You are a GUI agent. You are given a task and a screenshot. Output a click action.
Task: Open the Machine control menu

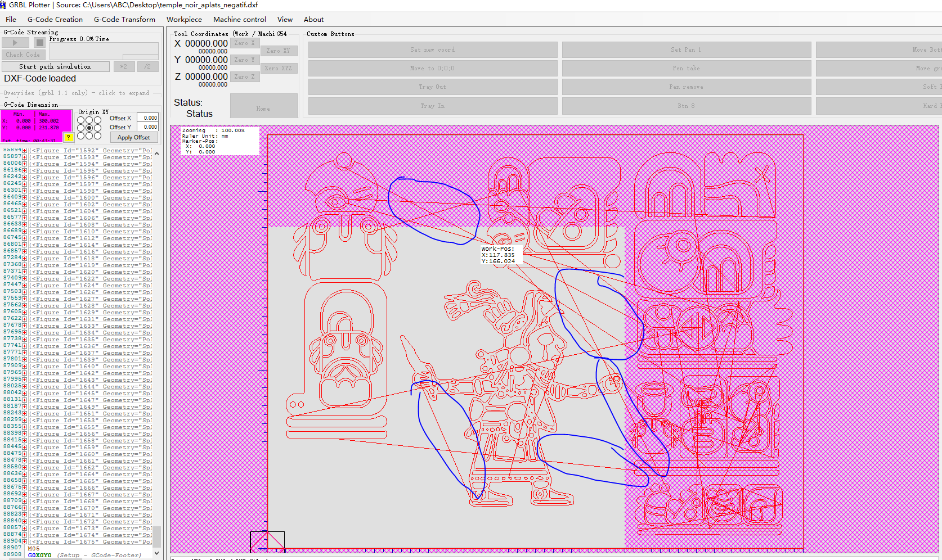click(x=239, y=19)
